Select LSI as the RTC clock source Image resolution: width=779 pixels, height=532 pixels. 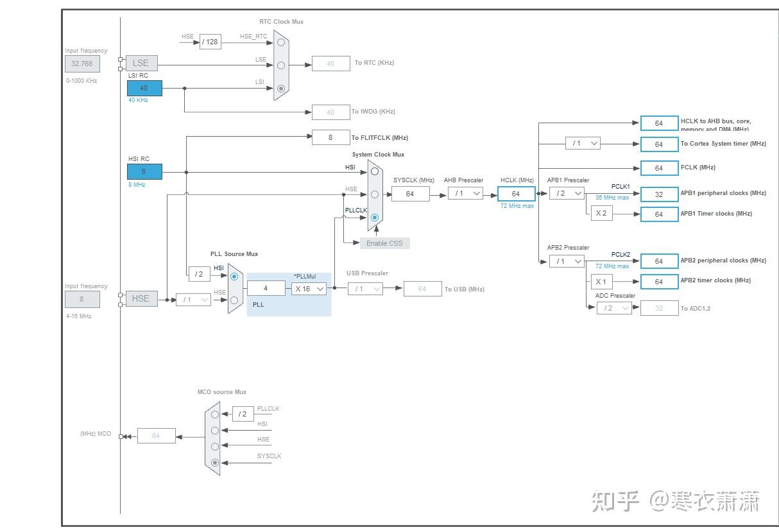[280, 87]
